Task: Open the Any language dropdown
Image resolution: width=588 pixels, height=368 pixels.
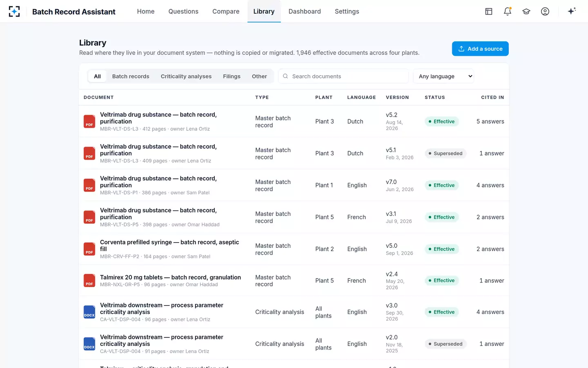Action: pos(443,76)
